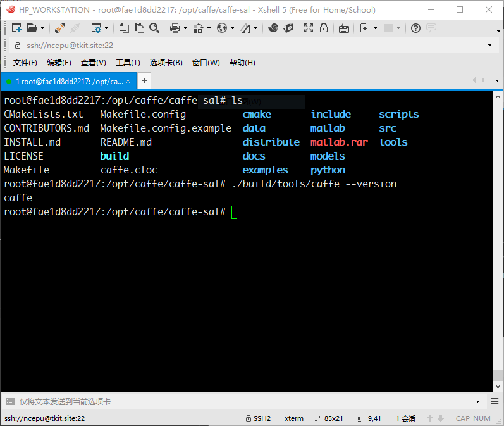Click the xterm status bar entry
This screenshot has width=504, height=426.
tap(294, 418)
